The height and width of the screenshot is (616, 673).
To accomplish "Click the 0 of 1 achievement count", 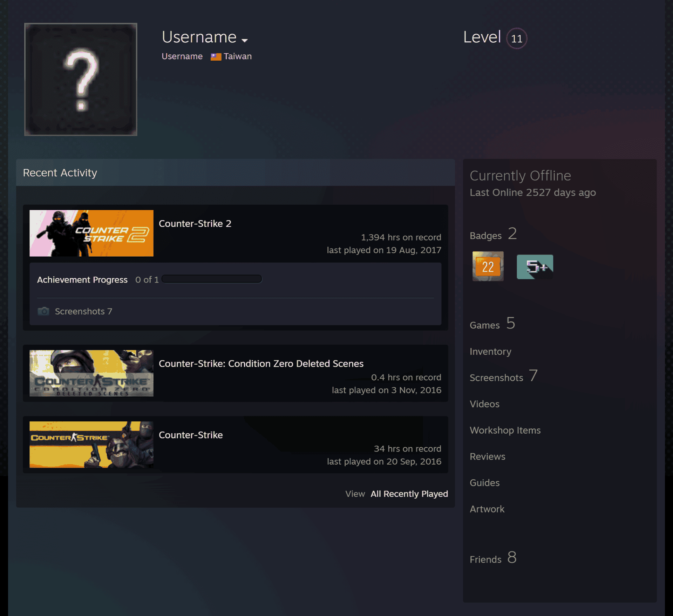I will [147, 280].
